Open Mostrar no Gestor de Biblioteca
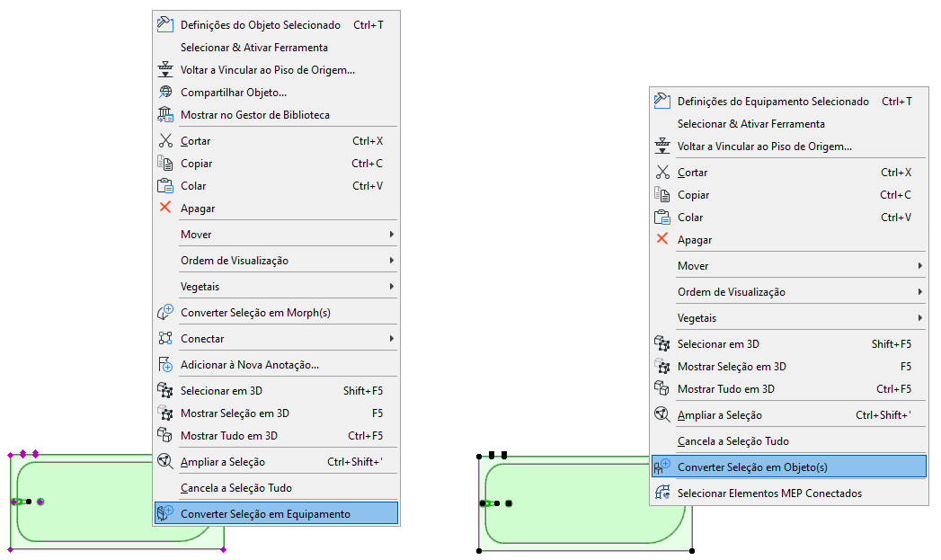Image resolution: width=941 pixels, height=560 pixels. pos(277,115)
